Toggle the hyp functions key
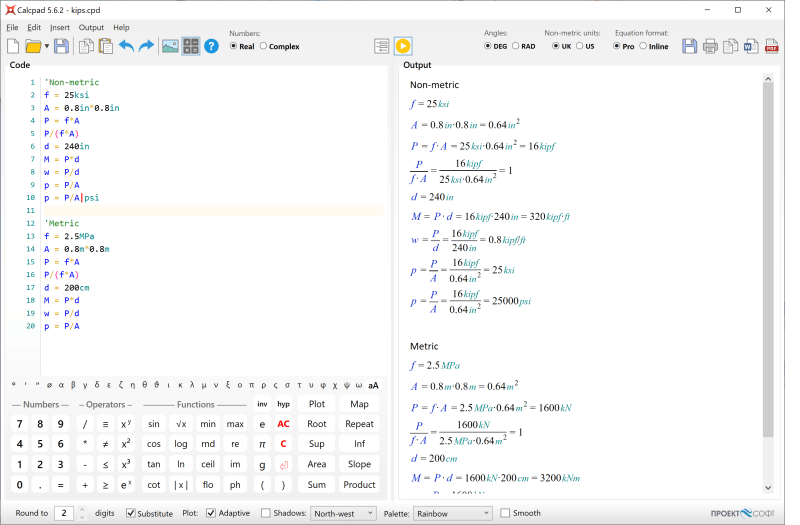Viewport: 800px width, 525px height. 283,404
